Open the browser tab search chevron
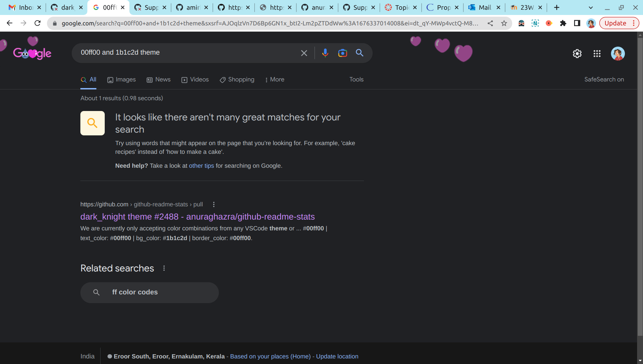Image resolution: width=643 pixels, height=364 pixels. pos(590,7)
